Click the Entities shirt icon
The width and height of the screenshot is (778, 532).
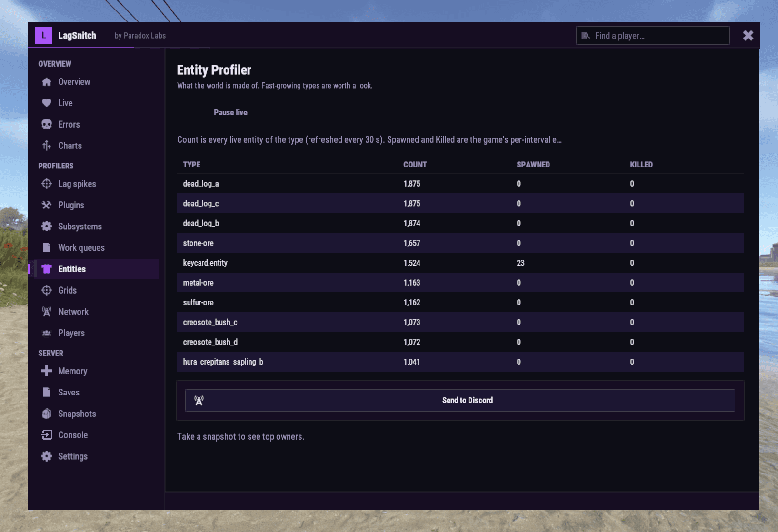47,269
